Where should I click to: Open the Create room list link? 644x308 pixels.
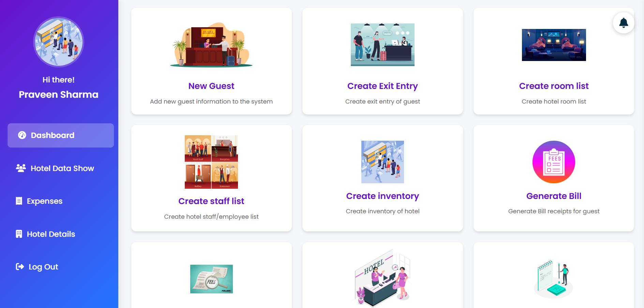[554, 86]
